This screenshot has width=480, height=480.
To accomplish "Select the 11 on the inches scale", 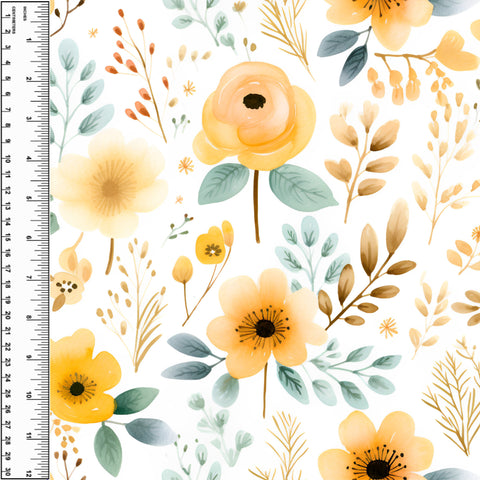I will click(x=29, y=436).
